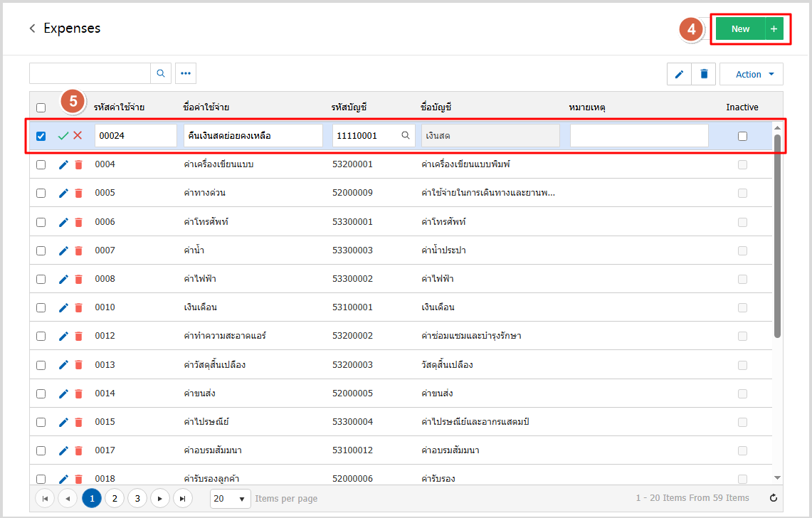Screen dimensions: 812x518
Task: Click the toolbar pencil edit icon
Action: click(x=679, y=74)
